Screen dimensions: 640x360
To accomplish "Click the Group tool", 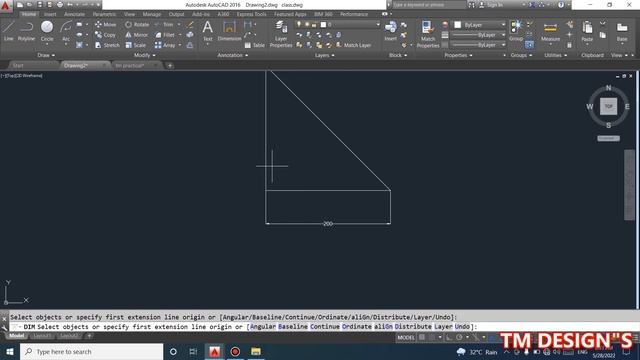I will click(516, 31).
